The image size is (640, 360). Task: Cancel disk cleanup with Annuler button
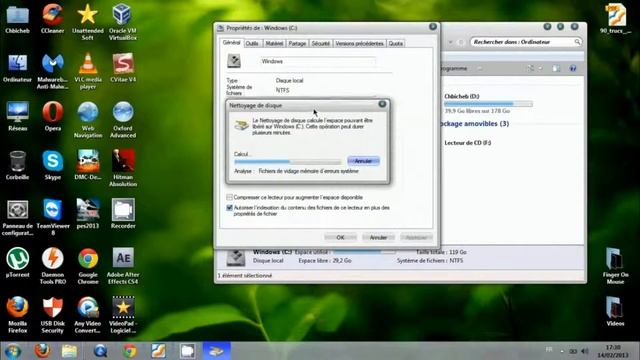click(x=363, y=161)
